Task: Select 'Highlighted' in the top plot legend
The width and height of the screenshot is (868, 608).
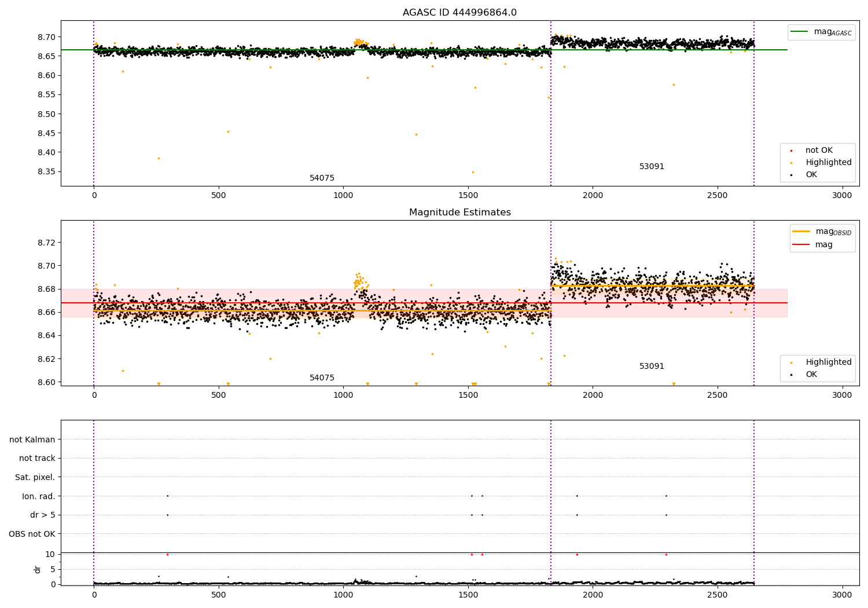Action: [x=828, y=163]
